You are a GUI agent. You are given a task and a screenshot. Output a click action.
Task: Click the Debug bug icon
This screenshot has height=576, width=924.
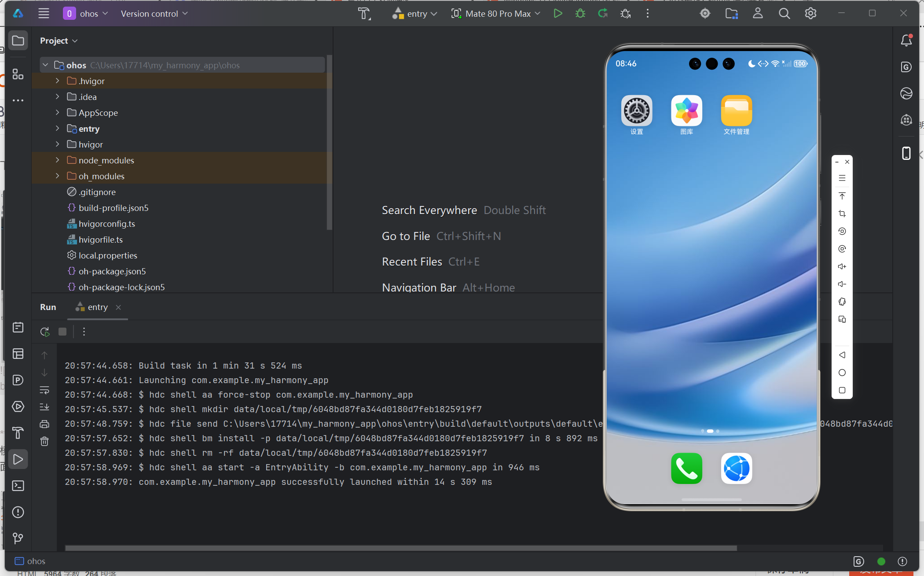(580, 14)
